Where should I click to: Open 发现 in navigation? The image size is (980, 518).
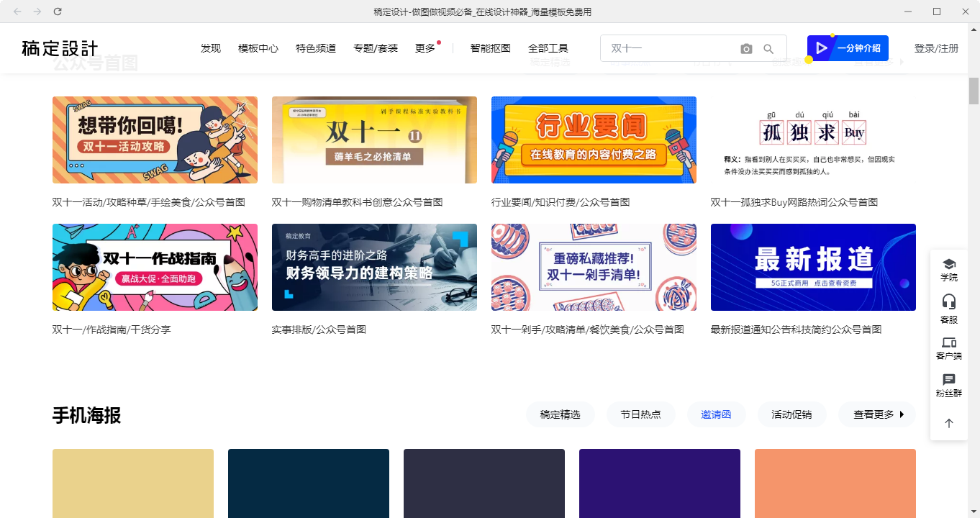coord(211,48)
